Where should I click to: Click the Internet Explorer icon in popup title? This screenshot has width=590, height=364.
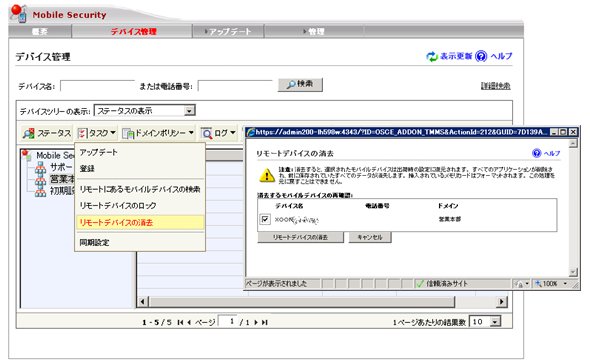click(x=251, y=132)
